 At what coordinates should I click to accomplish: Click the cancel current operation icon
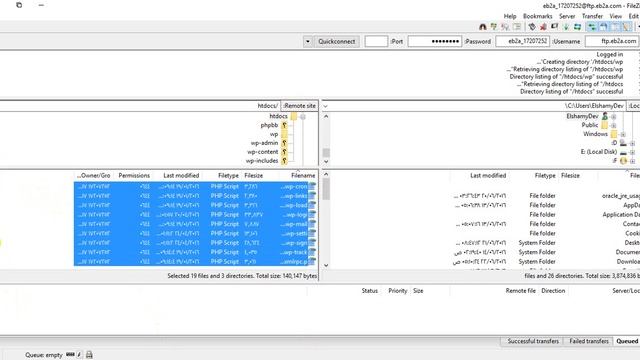point(554,27)
